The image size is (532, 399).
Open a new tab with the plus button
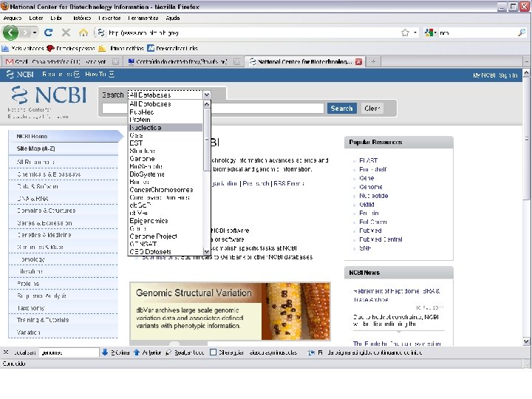pos(373,62)
